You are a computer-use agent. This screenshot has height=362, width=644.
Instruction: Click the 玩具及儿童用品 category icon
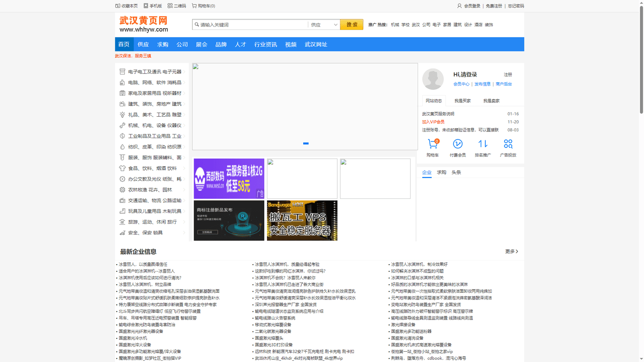(x=122, y=211)
